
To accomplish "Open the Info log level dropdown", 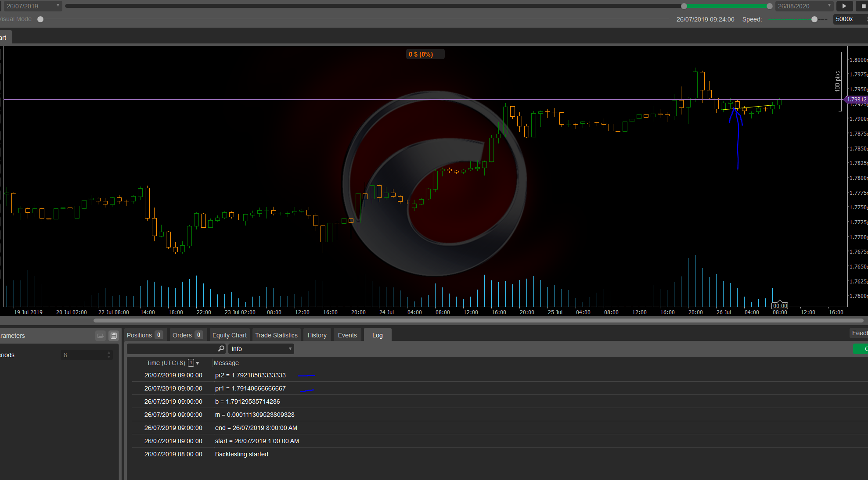I will pyautogui.click(x=261, y=349).
